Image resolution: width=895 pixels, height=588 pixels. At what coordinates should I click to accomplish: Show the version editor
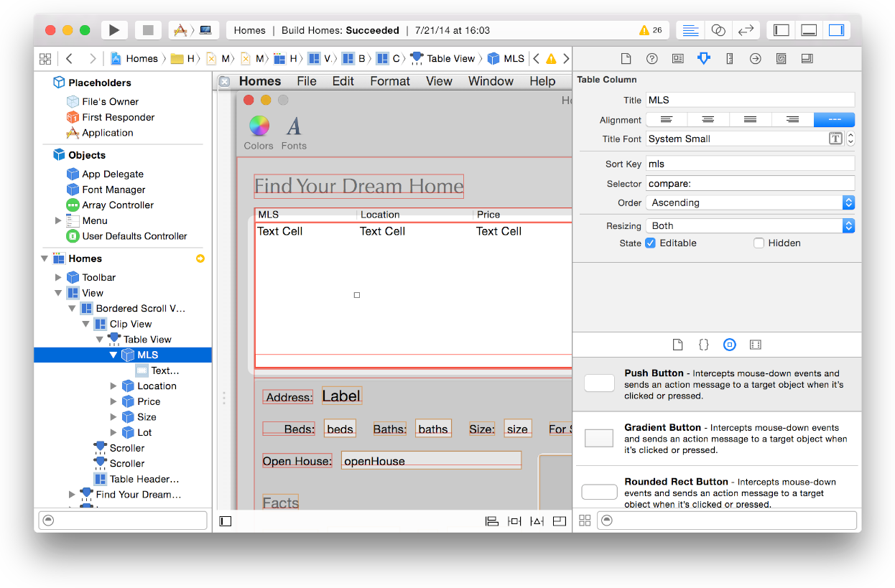tap(746, 29)
